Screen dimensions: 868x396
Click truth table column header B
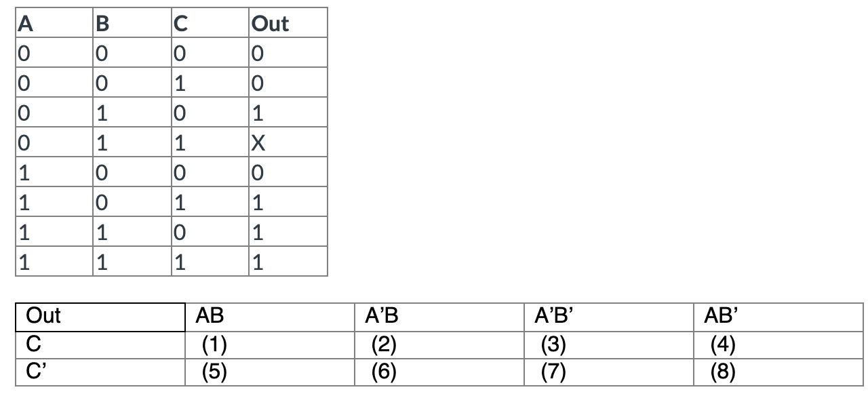point(103,24)
